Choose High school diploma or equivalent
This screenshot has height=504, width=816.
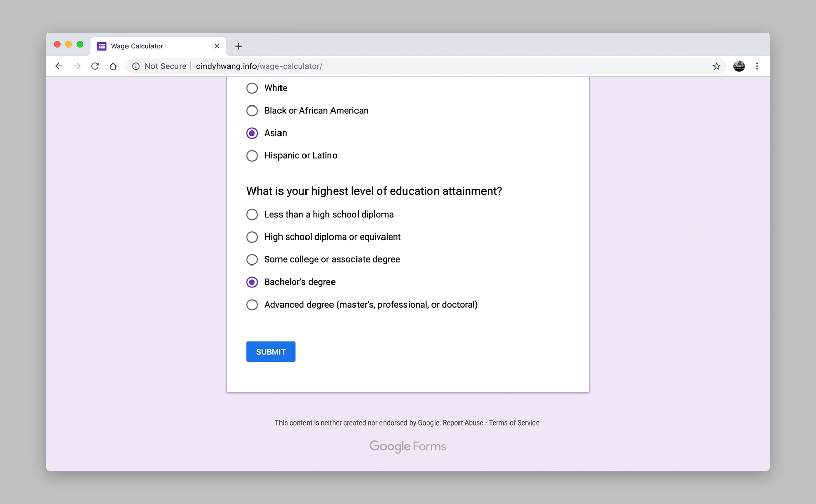252,237
